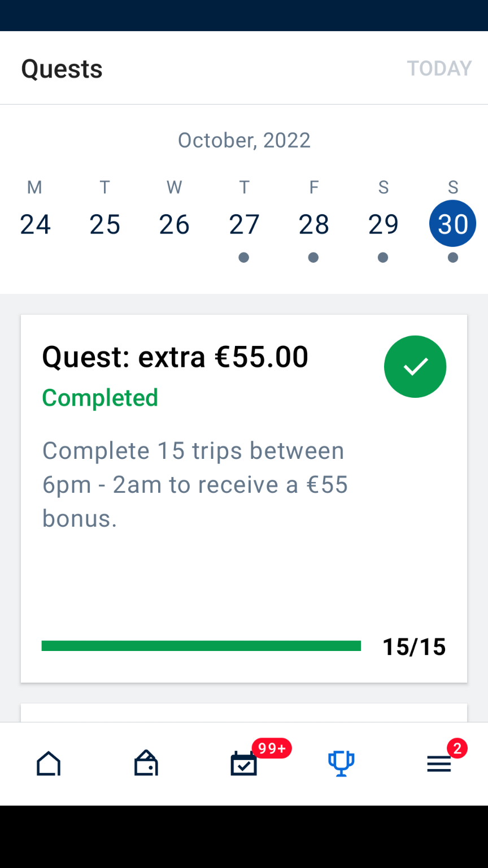Tap the October, 2022 month label
This screenshot has width=488, height=868.
tap(244, 140)
